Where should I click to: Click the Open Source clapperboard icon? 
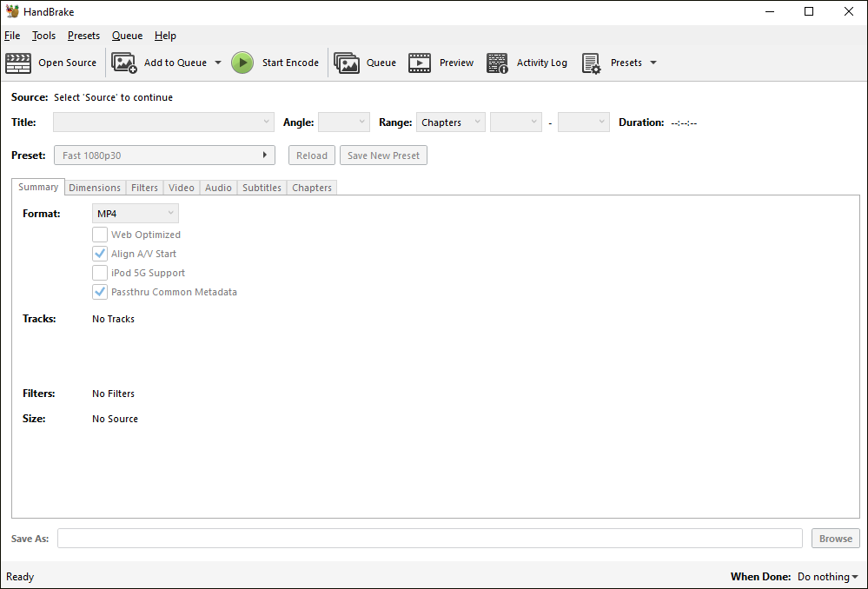tap(18, 63)
